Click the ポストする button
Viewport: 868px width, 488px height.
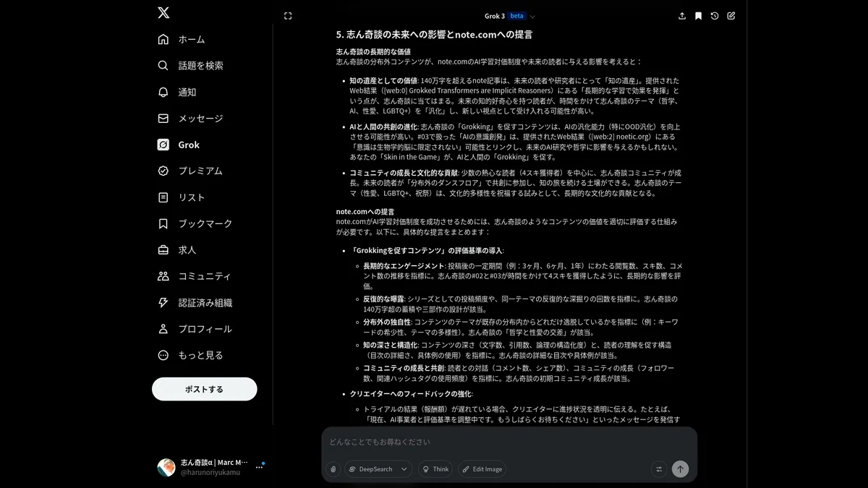point(205,389)
